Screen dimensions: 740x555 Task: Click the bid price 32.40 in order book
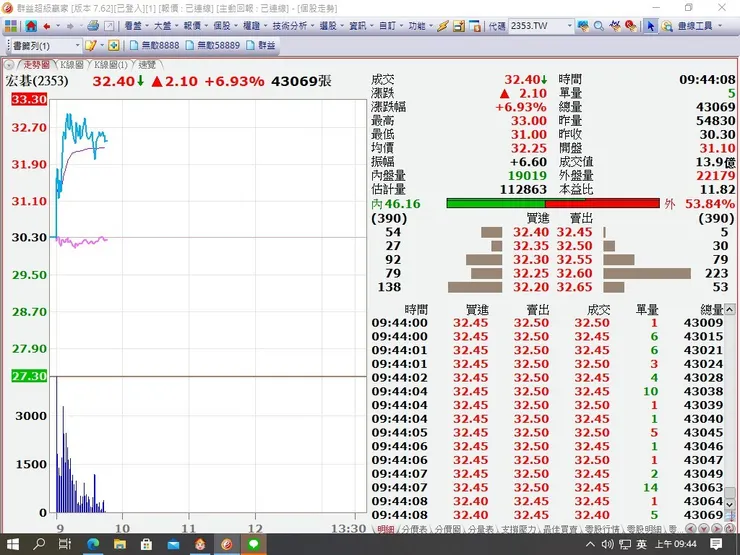531,232
